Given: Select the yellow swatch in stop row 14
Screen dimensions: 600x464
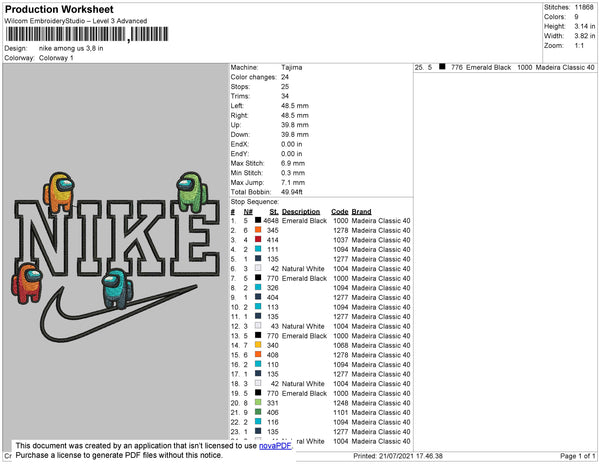Looking at the screenshot, I should pyautogui.click(x=258, y=345).
